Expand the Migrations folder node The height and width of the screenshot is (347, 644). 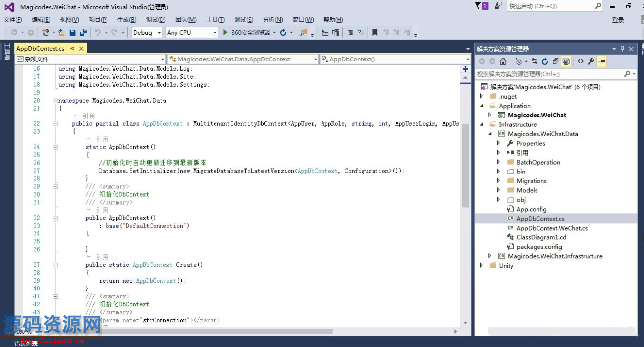click(499, 181)
